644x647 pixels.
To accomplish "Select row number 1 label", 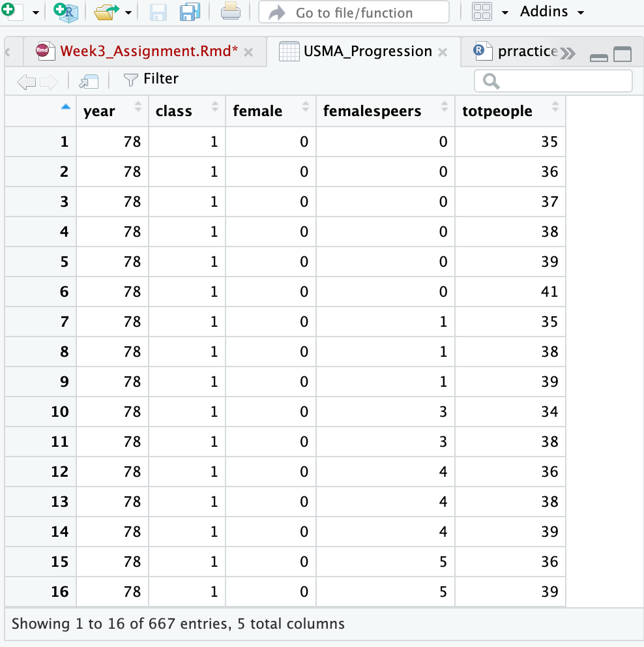I will pyautogui.click(x=65, y=142).
